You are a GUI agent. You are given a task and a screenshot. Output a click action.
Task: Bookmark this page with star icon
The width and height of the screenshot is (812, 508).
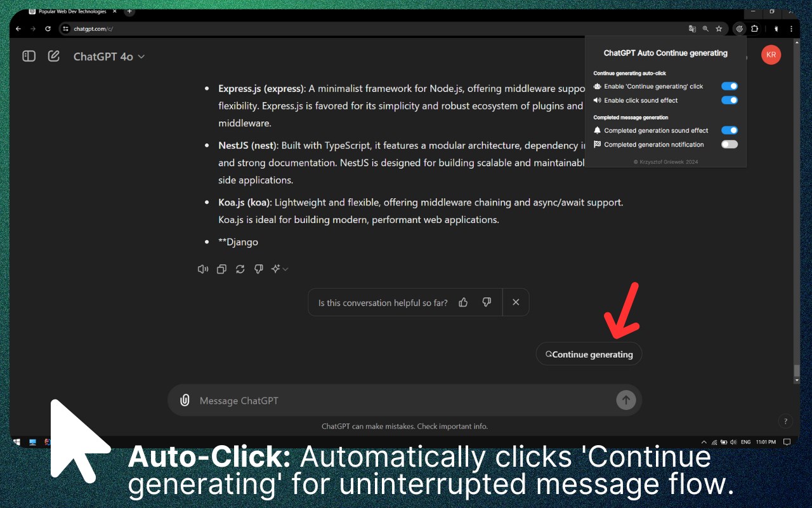[x=719, y=29]
